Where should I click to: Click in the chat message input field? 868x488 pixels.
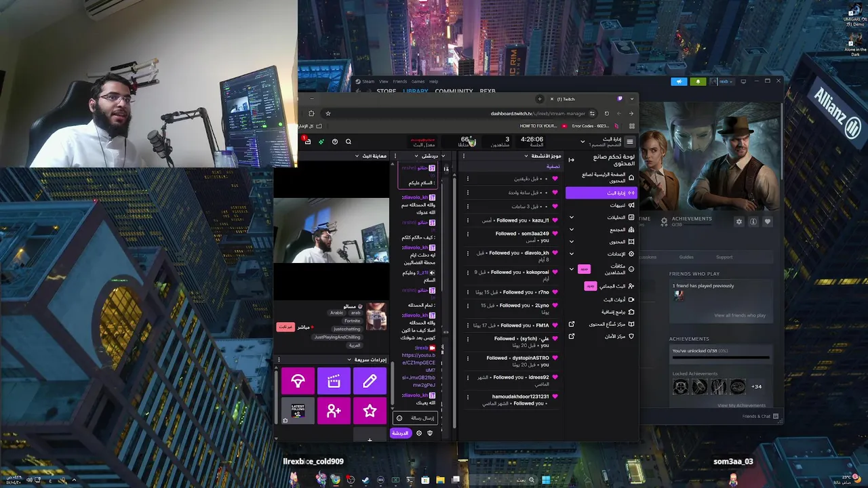pos(415,418)
